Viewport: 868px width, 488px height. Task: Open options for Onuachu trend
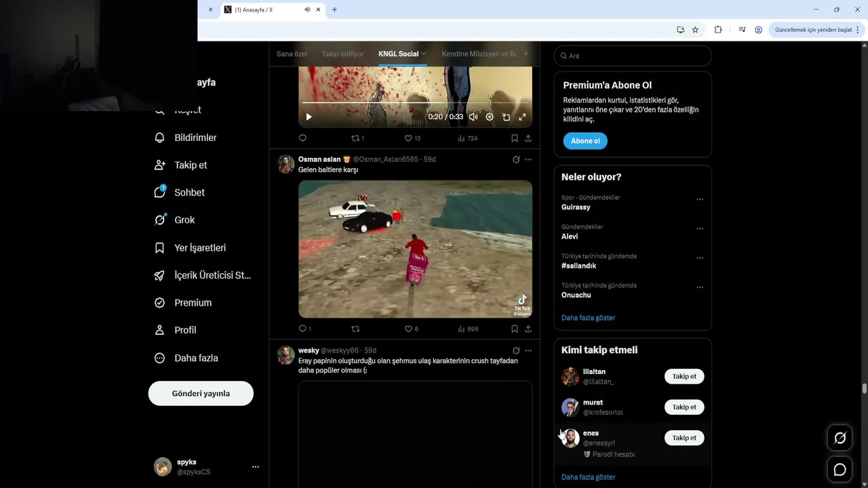(700, 287)
